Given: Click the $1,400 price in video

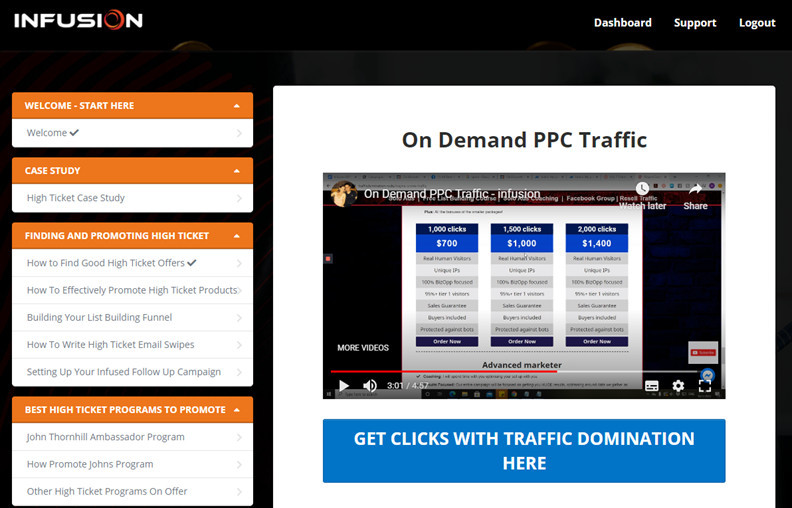Looking at the screenshot, I should tap(597, 243).
